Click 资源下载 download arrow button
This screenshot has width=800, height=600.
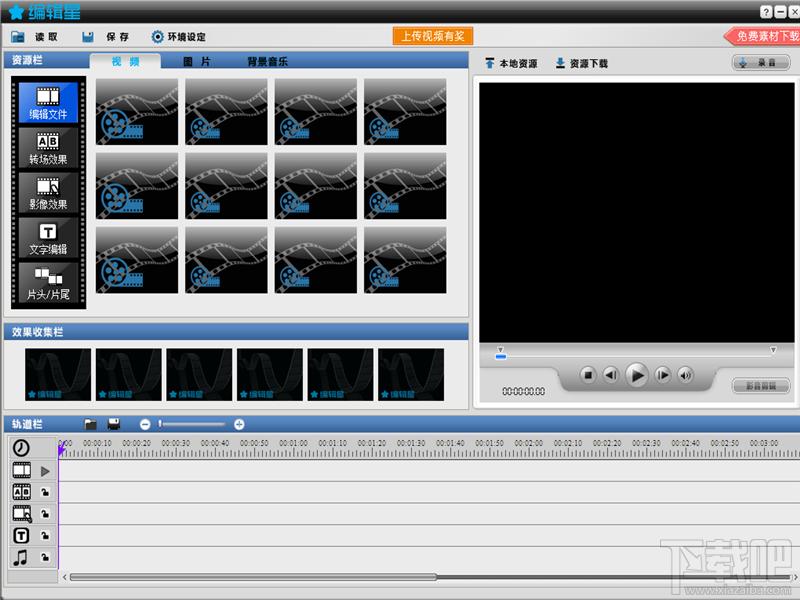[582, 63]
